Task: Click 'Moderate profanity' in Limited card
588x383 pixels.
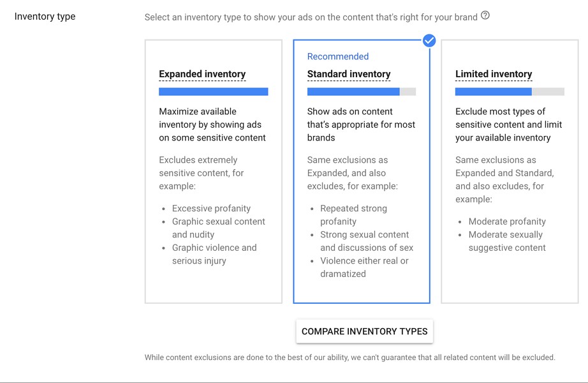Action: 507,222
